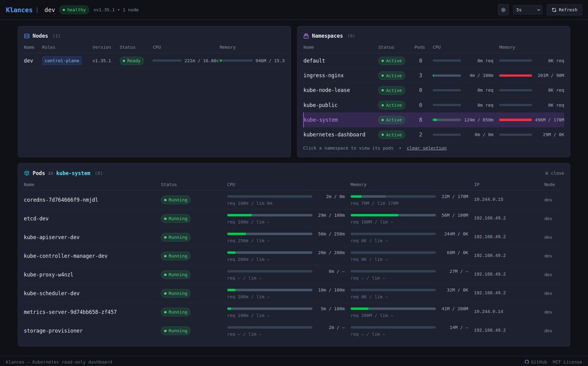This screenshot has width=588, height=366.
Task: Click the ingress-nginx red memory bar
Action: tap(515, 76)
